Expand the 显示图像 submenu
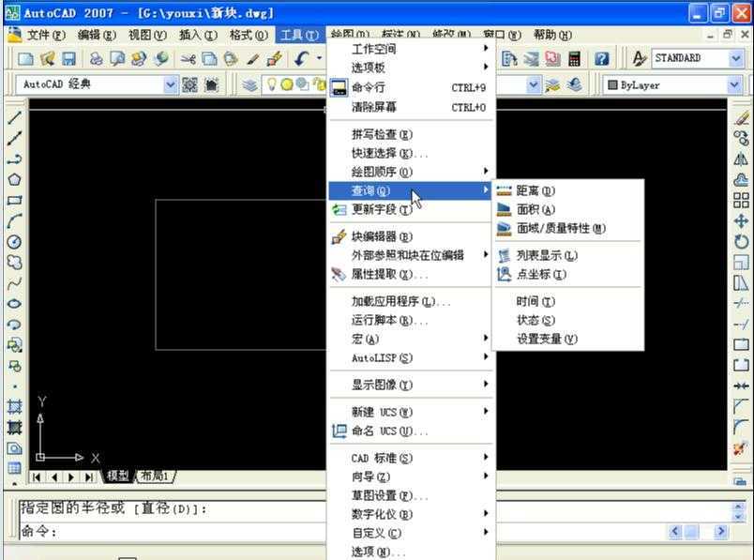This screenshot has width=754, height=560. click(411, 385)
